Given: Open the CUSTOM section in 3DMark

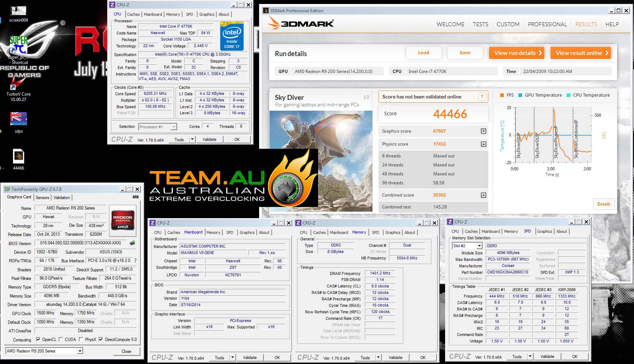Looking at the screenshot, I should click(x=508, y=24).
